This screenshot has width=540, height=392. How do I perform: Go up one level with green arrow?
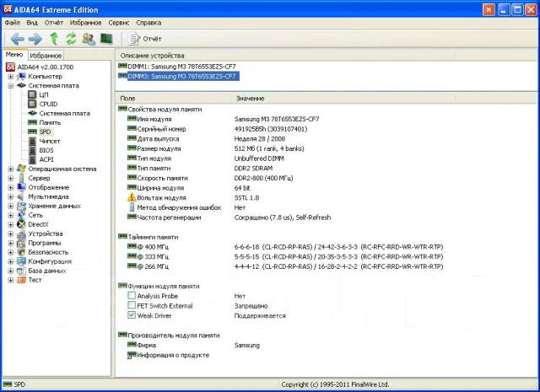click(54, 39)
